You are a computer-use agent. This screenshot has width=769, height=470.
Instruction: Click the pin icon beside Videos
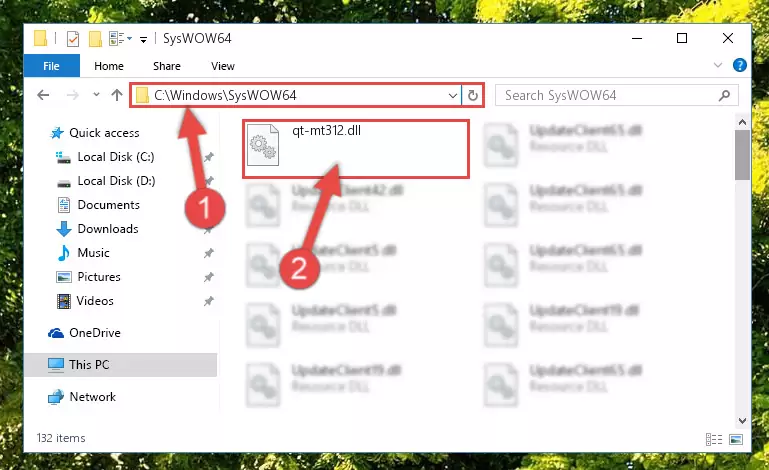tap(209, 301)
